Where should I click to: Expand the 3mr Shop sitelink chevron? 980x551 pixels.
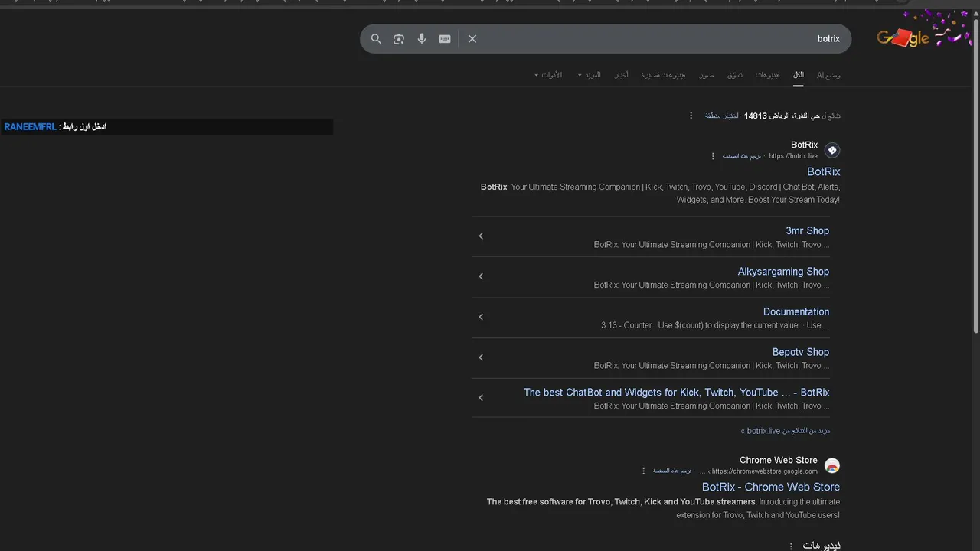tap(481, 236)
